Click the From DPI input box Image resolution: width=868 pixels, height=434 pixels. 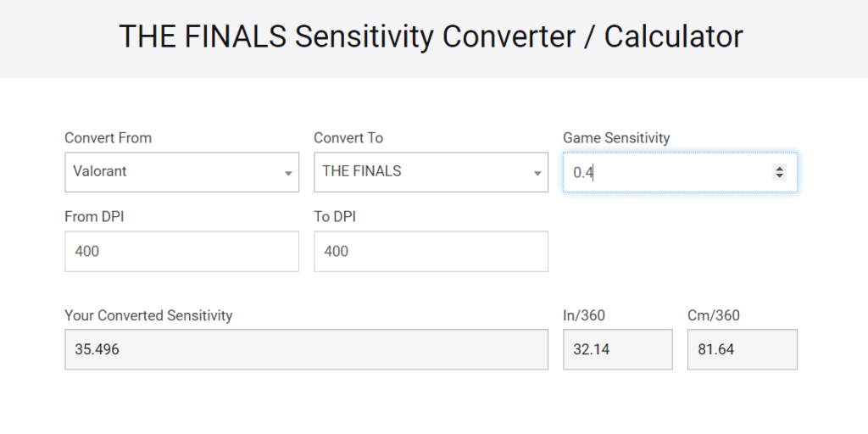coord(181,251)
